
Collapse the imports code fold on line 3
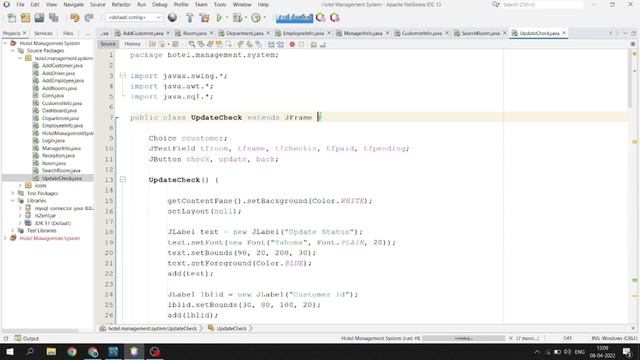tap(122, 76)
